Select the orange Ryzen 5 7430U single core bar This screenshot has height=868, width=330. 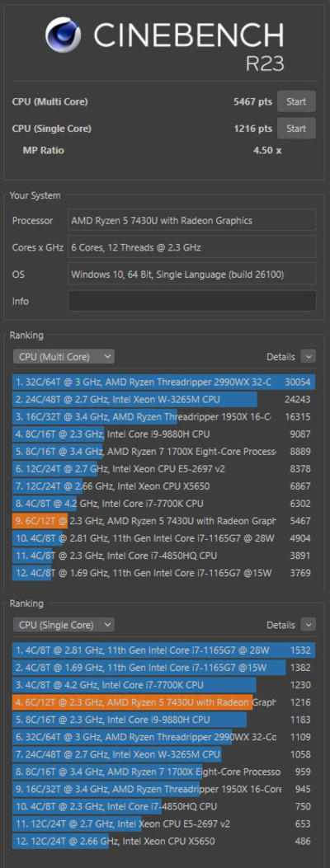(x=164, y=702)
